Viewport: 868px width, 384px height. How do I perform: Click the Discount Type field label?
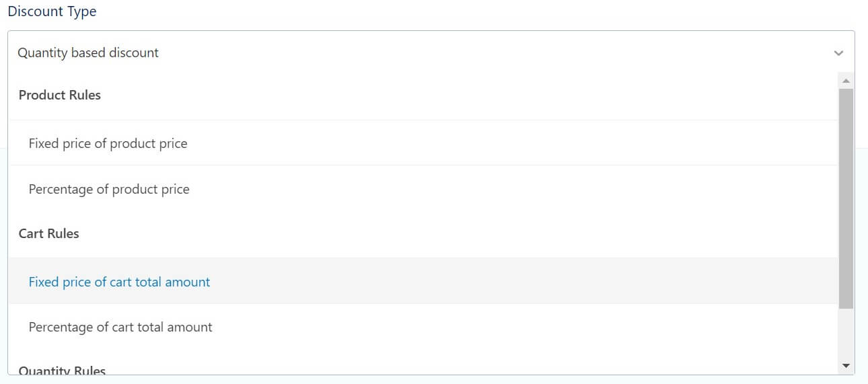(x=52, y=11)
